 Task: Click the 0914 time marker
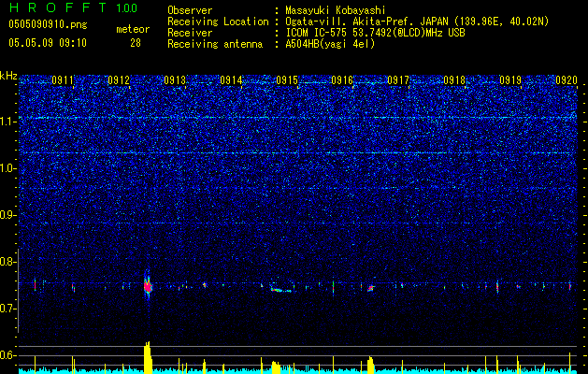(231, 80)
